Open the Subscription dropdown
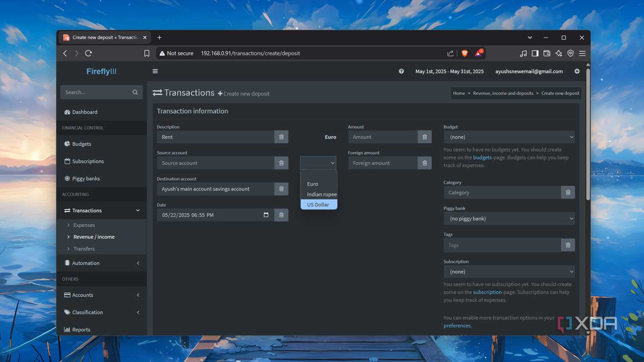644x362 pixels. click(x=509, y=271)
